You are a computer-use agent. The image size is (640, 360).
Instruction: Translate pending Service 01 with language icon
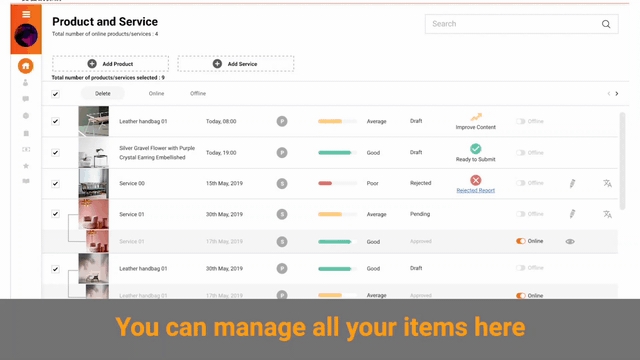pyautogui.click(x=607, y=214)
